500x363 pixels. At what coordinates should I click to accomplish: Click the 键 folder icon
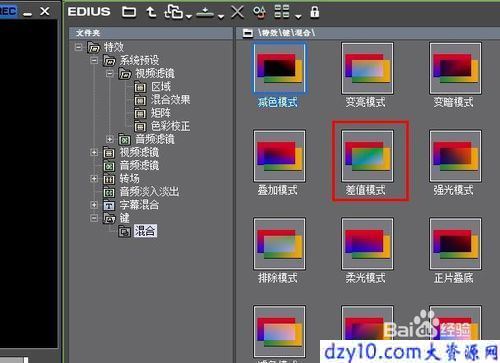(109, 218)
